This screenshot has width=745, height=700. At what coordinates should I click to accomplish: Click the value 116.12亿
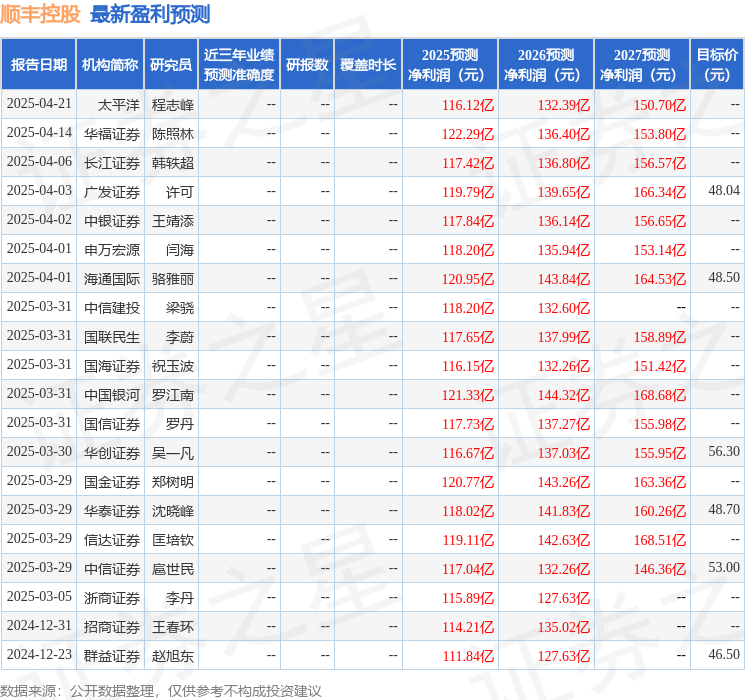468,105
